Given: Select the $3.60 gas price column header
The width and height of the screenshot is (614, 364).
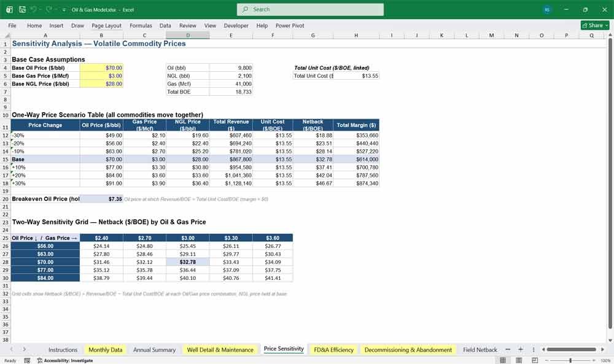Looking at the screenshot, I should click(273, 238).
